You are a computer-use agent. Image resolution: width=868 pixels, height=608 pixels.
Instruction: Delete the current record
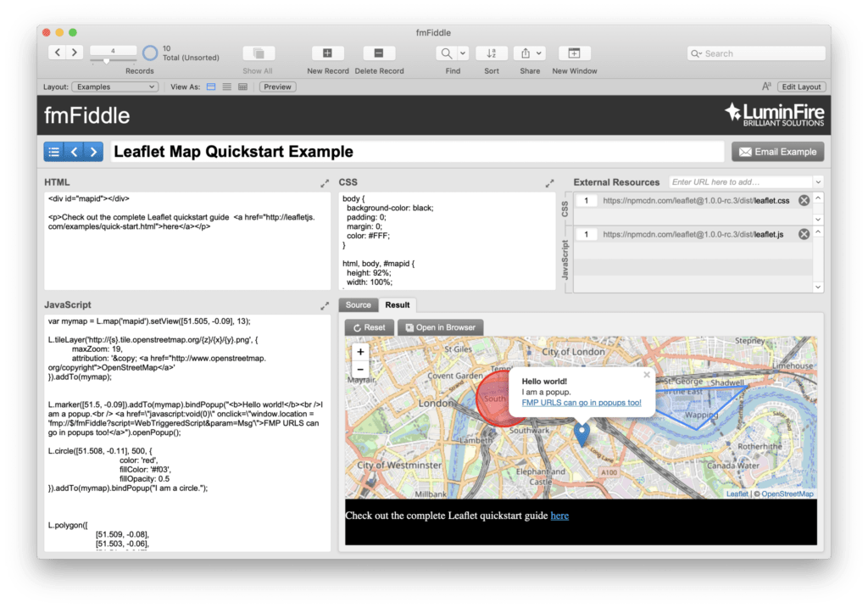click(379, 53)
